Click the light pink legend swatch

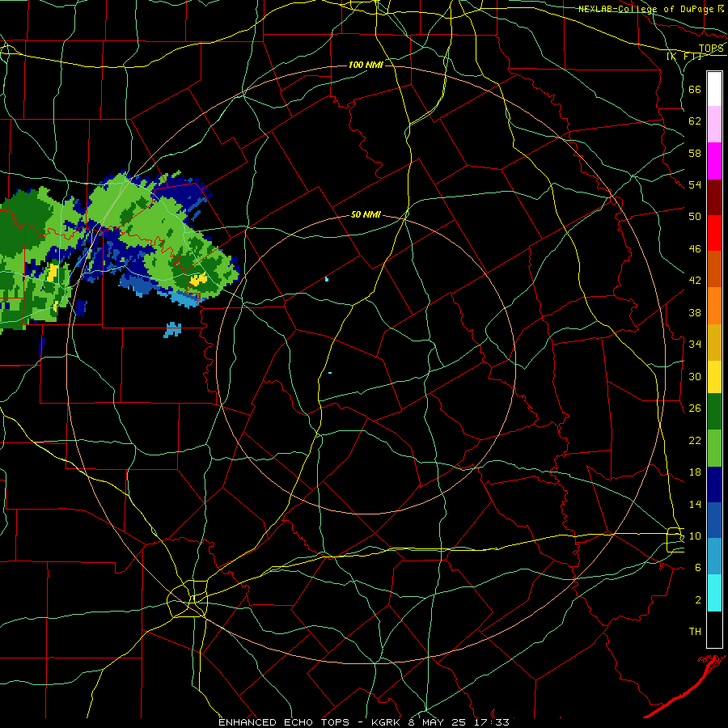point(714,125)
